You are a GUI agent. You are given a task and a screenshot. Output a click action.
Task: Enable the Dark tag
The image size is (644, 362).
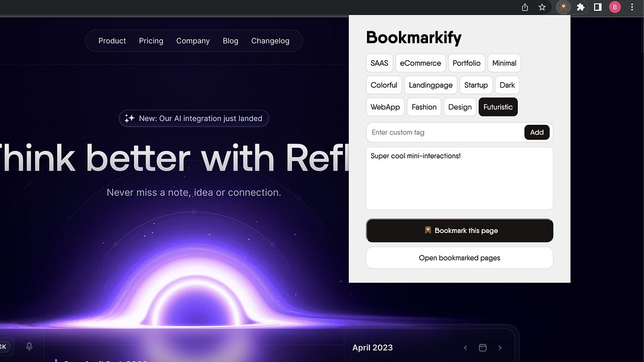pyautogui.click(x=507, y=84)
